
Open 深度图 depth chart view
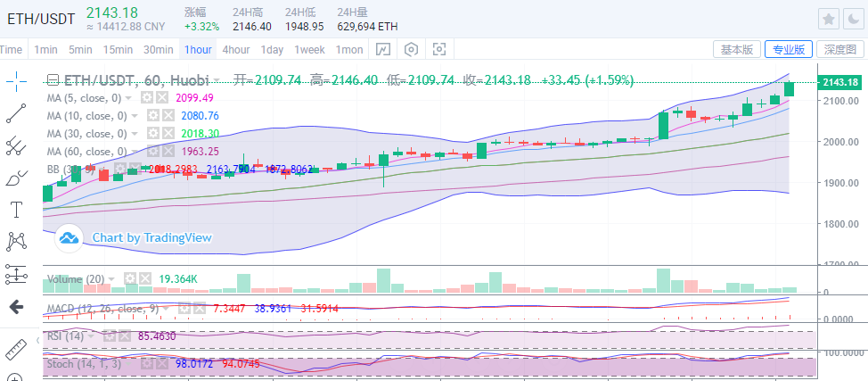point(839,49)
